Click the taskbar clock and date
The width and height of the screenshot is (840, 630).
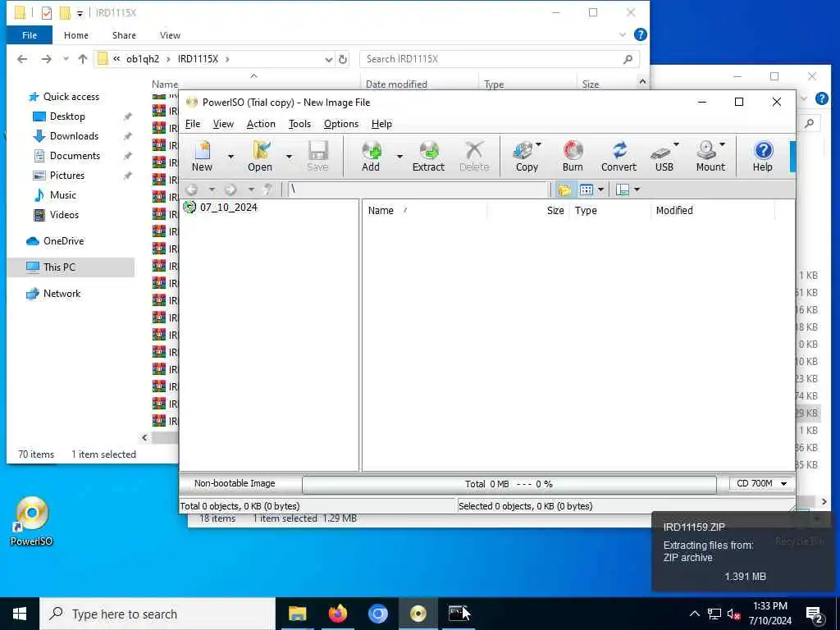click(x=769, y=614)
